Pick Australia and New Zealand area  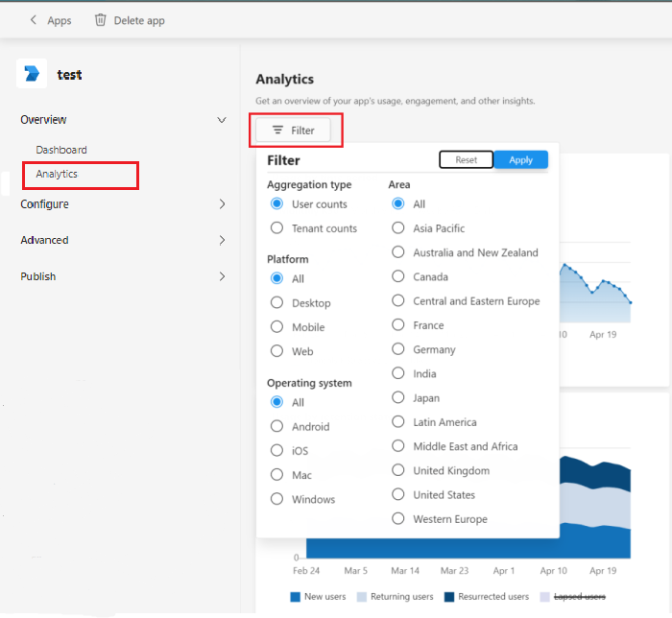point(398,251)
